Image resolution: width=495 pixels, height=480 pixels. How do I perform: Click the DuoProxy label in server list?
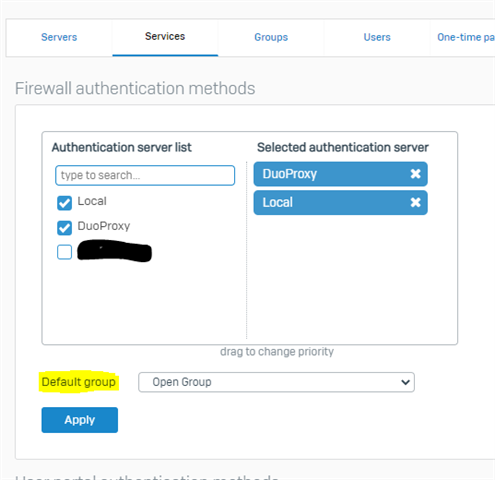coord(104,226)
